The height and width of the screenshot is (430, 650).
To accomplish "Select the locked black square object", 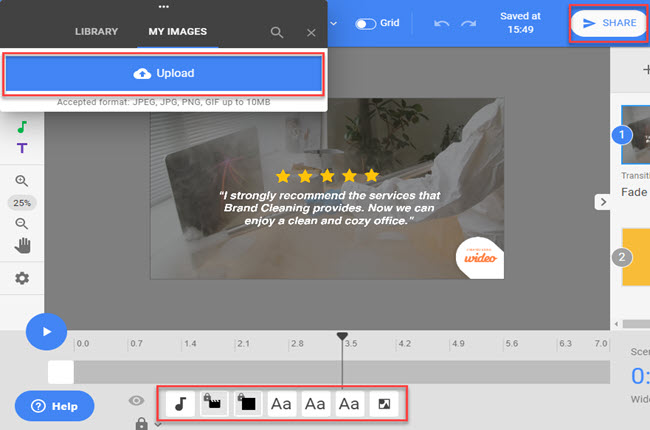I will (x=248, y=403).
